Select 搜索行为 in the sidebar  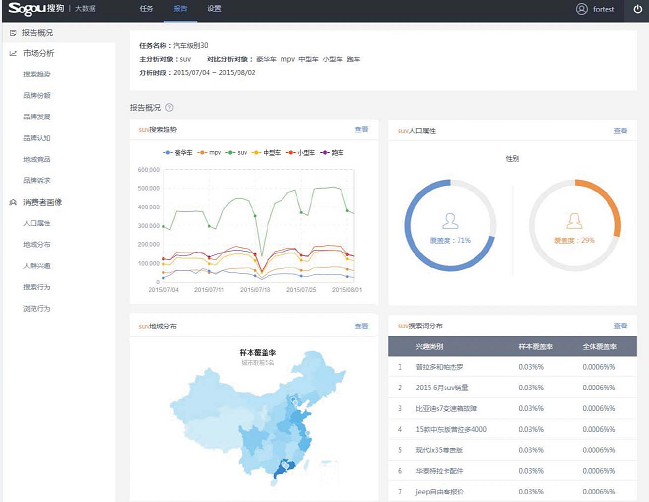pyautogui.click(x=36, y=287)
